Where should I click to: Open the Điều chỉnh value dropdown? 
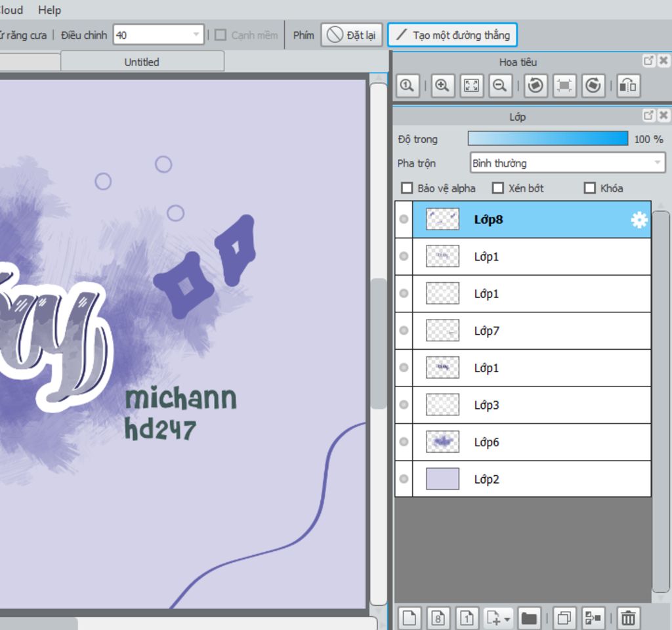[196, 35]
